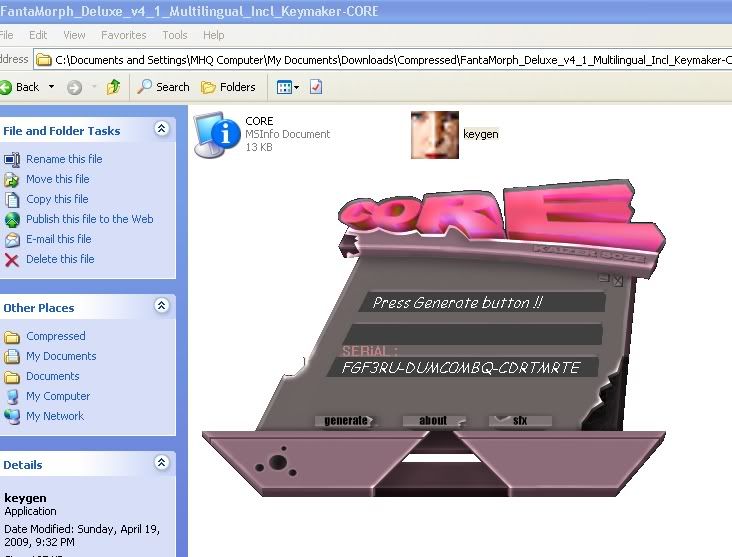The image size is (732, 557).
Task: Click the generate button in keygen
Action: 346,421
